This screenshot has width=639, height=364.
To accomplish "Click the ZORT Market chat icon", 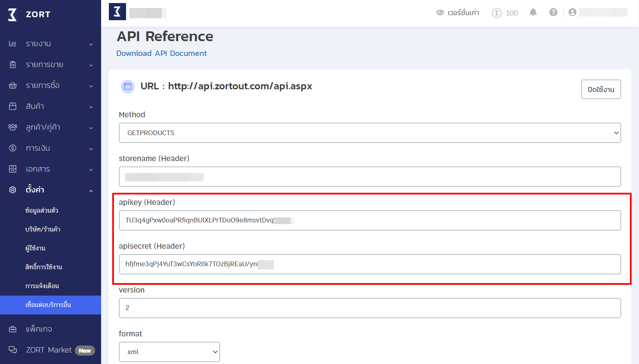I will coord(12,350).
